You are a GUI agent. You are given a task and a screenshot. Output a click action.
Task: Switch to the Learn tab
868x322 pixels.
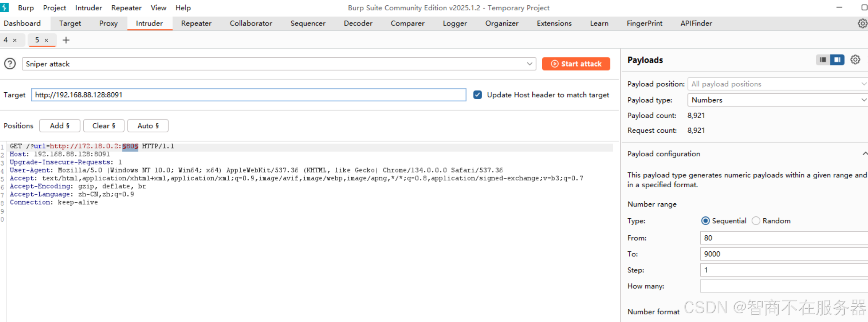(x=599, y=23)
